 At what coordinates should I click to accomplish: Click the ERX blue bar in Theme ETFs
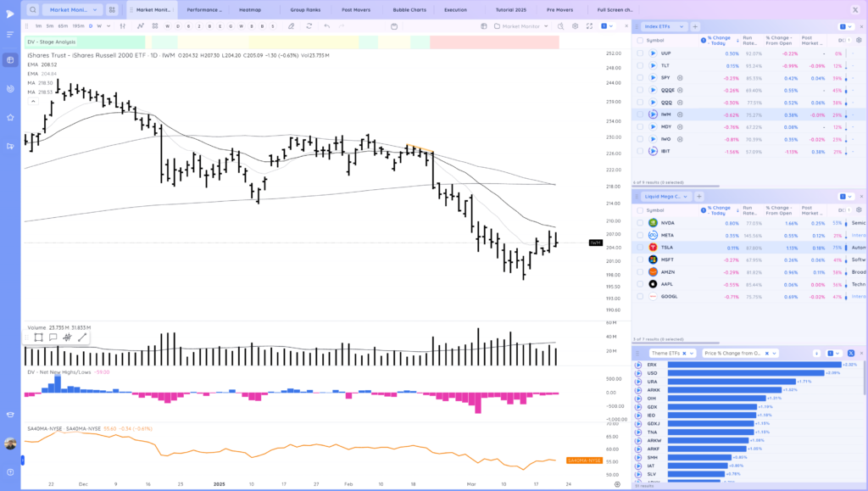(754, 365)
